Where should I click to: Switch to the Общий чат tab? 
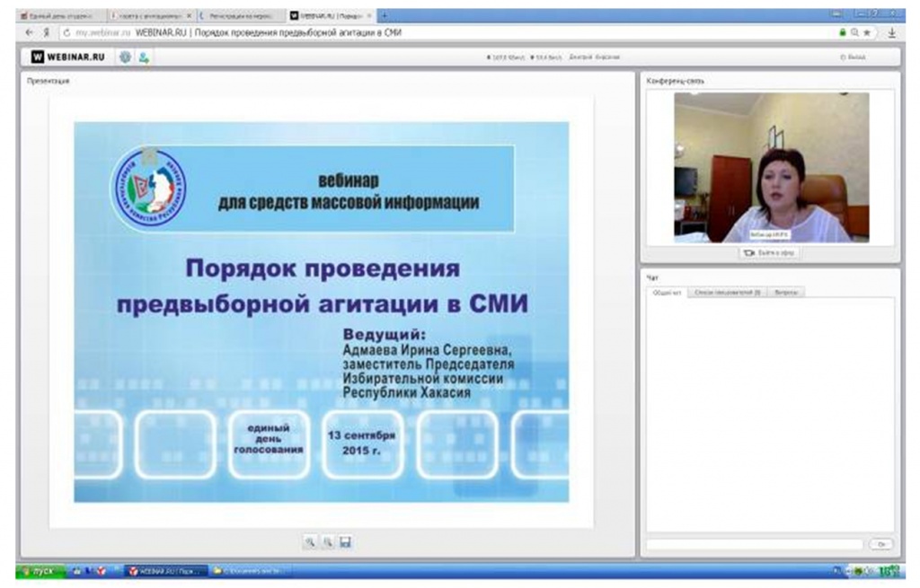pyautogui.click(x=666, y=293)
